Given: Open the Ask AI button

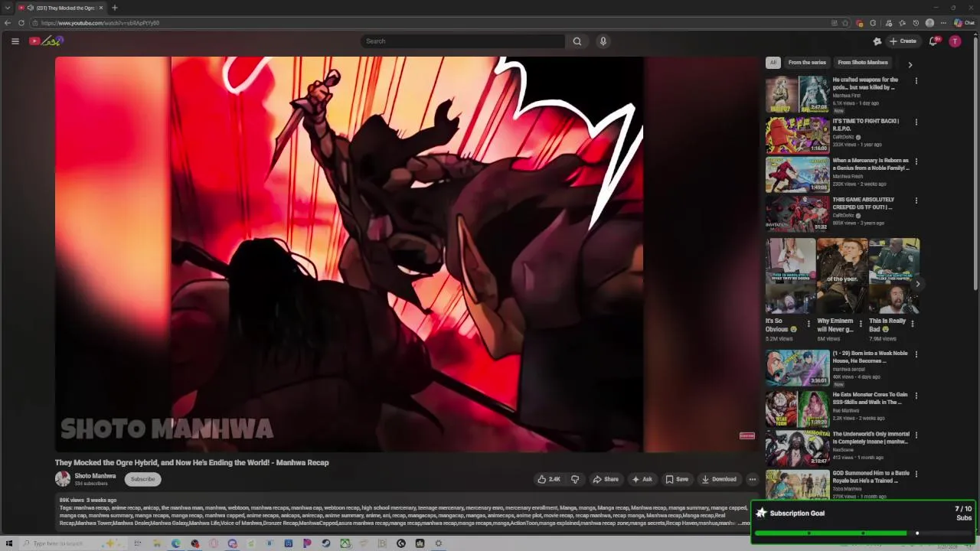Looking at the screenshot, I should [642, 479].
